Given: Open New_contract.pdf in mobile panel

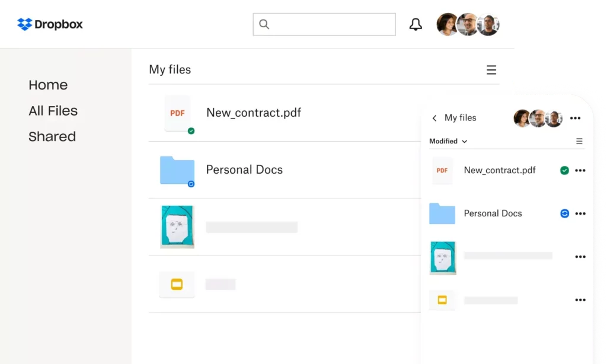Looking at the screenshot, I should [500, 170].
